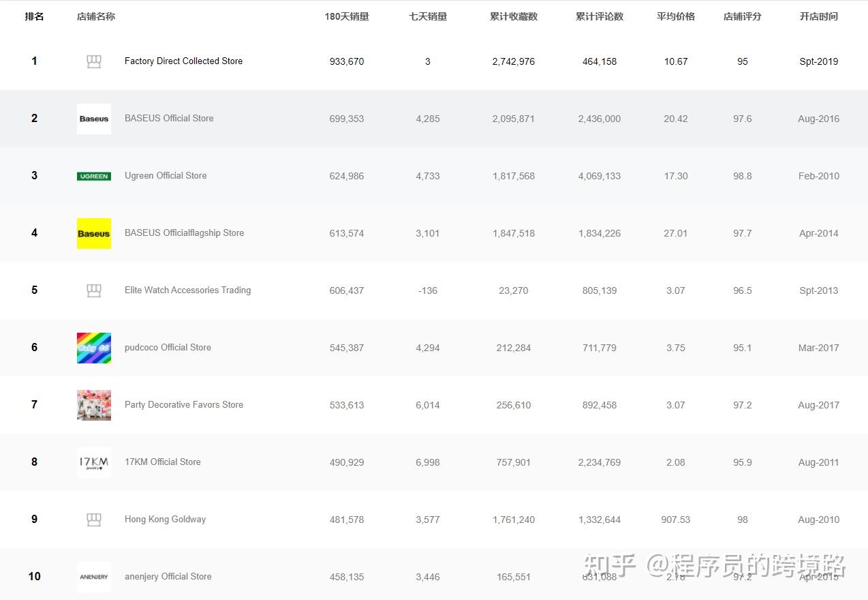Sort by 平均价格 column header

676,16
